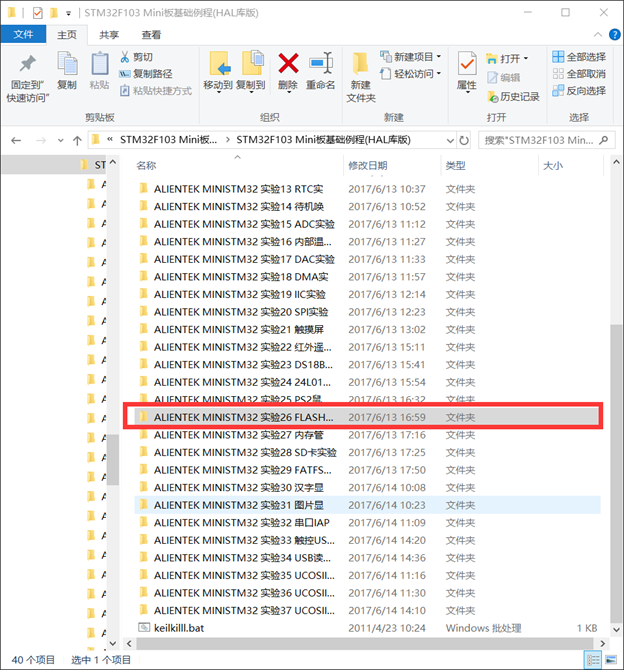Image resolution: width=624 pixels, height=670 pixels.
Task: Click STM32F103 Mini板基础例程(HAL库版) breadcrumb segment
Action: click(323, 140)
